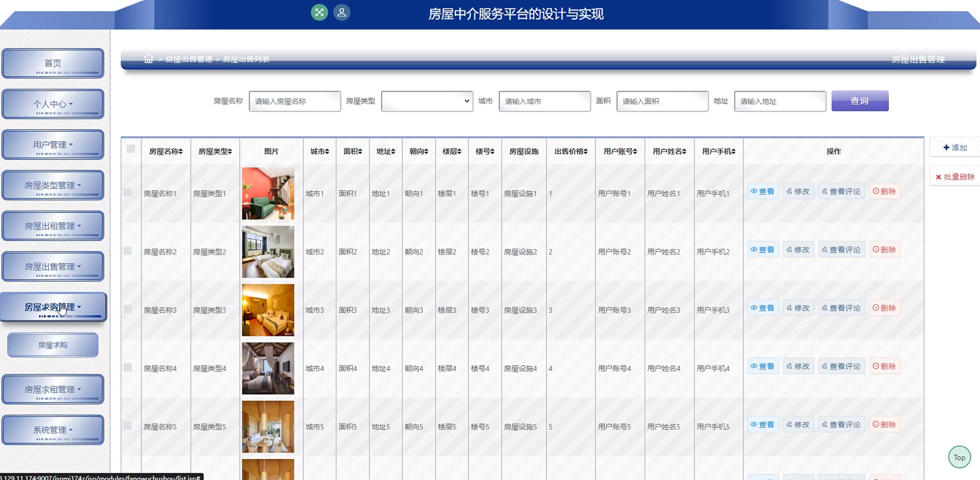Delete the 房屋名称2 row
This screenshot has height=480, width=980.
point(885,249)
